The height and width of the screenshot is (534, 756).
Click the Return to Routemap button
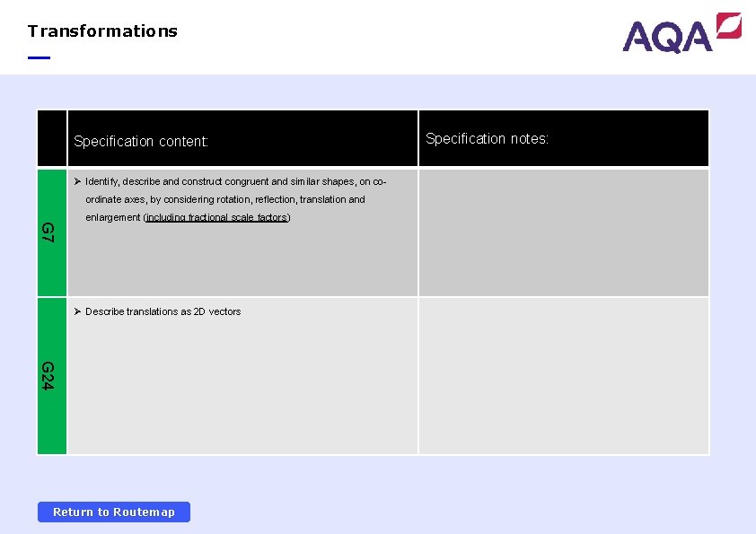(x=113, y=512)
